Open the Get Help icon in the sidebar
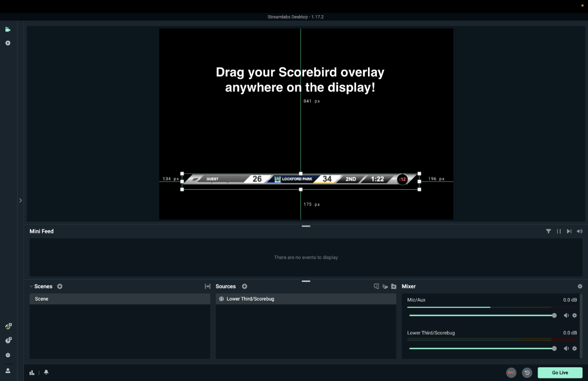This screenshot has height=381, width=588. 8,340
